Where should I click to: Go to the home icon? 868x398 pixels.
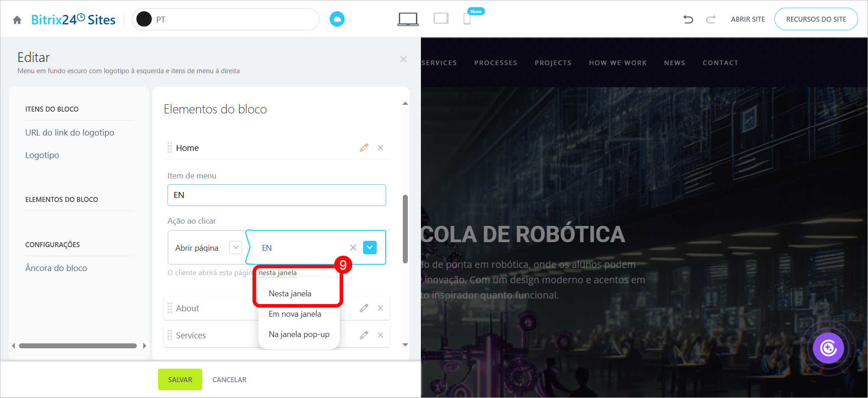(17, 20)
